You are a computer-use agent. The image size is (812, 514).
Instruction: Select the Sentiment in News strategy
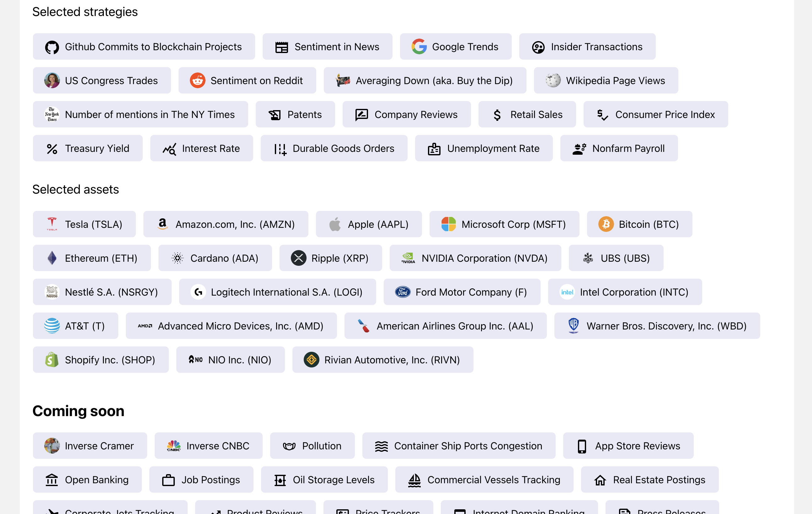(x=328, y=47)
